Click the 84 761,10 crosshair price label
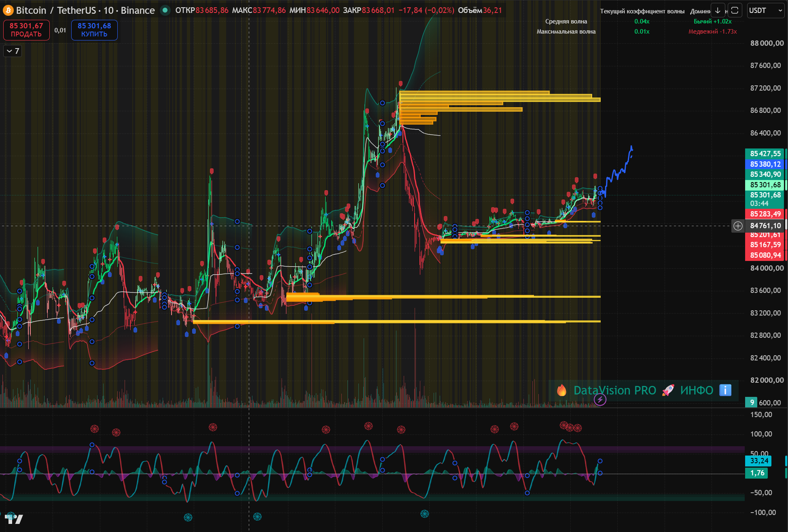The height and width of the screenshot is (532, 788). coord(765,226)
